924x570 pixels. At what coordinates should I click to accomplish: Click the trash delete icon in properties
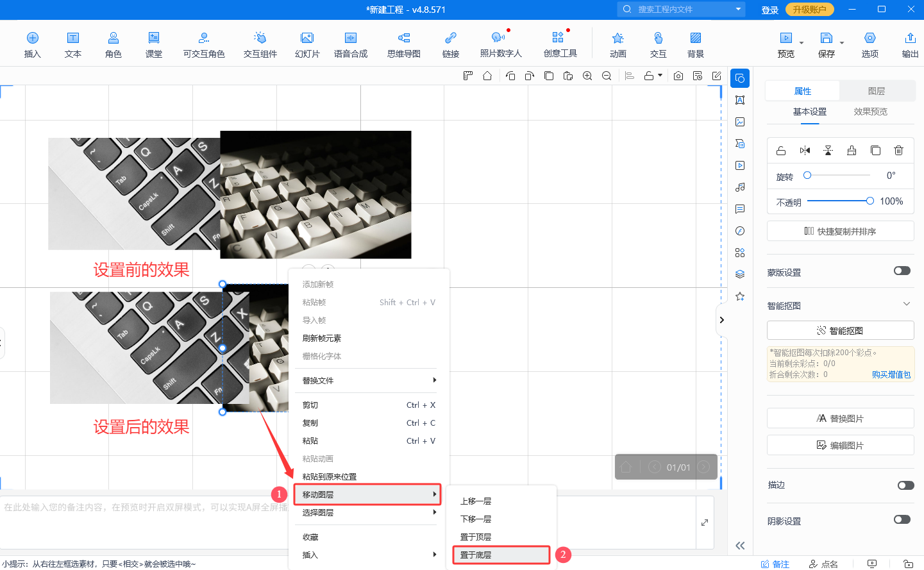pyautogui.click(x=898, y=151)
